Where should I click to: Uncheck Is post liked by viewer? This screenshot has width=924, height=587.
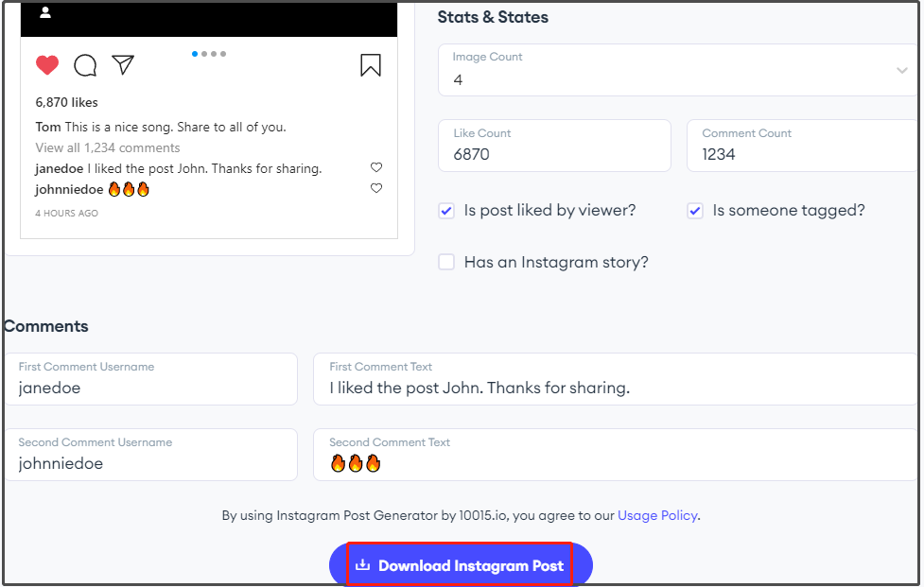(x=446, y=211)
